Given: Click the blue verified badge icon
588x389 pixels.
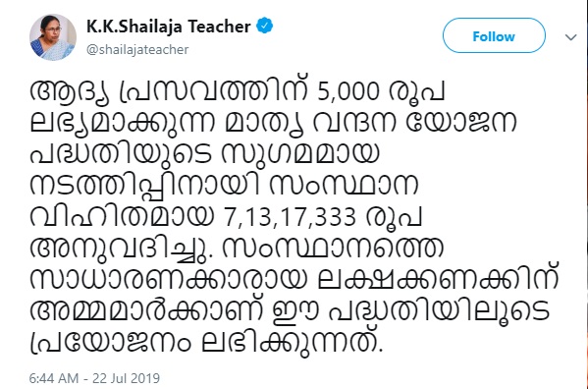Looking at the screenshot, I should 264,26.
